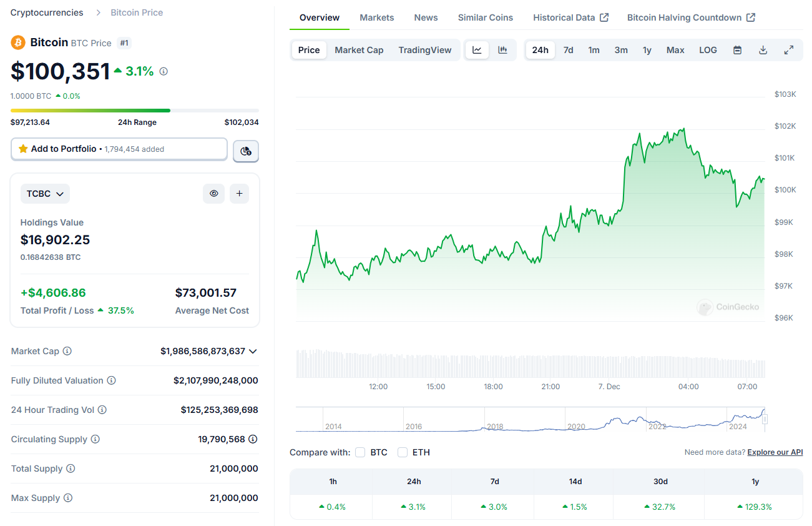Select the line chart icon
Viewport: 812px width, 526px height.
point(477,49)
